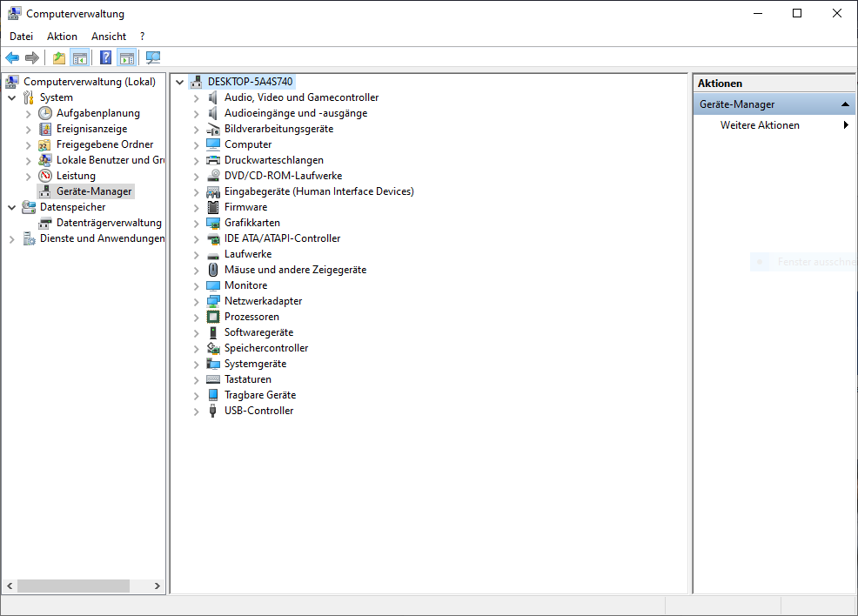Click the Prozessoren green chip icon
The width and height of the screenshot is (858, 616).
213,317
